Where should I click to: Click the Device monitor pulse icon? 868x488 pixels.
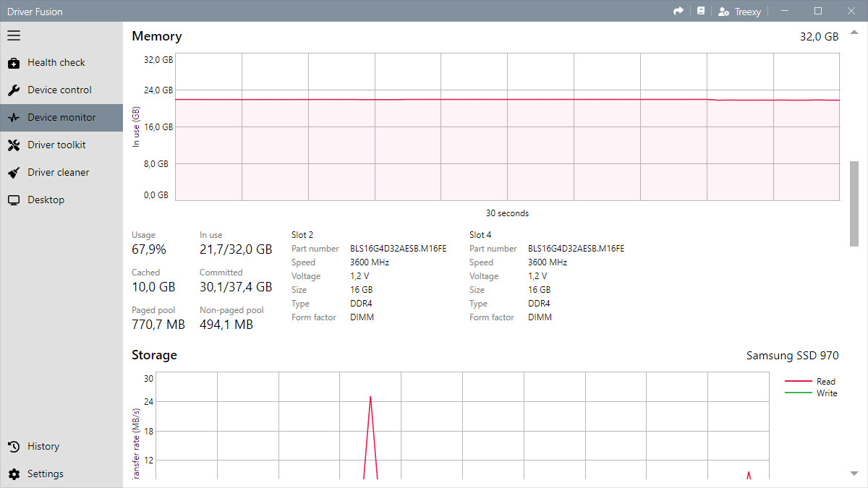click(14, 118)
